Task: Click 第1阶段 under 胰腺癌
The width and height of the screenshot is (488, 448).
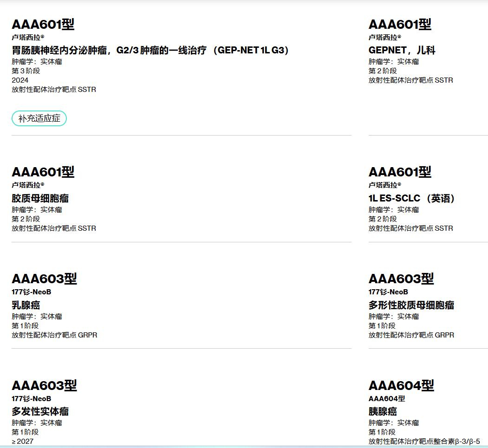Action: pos(382,432)
